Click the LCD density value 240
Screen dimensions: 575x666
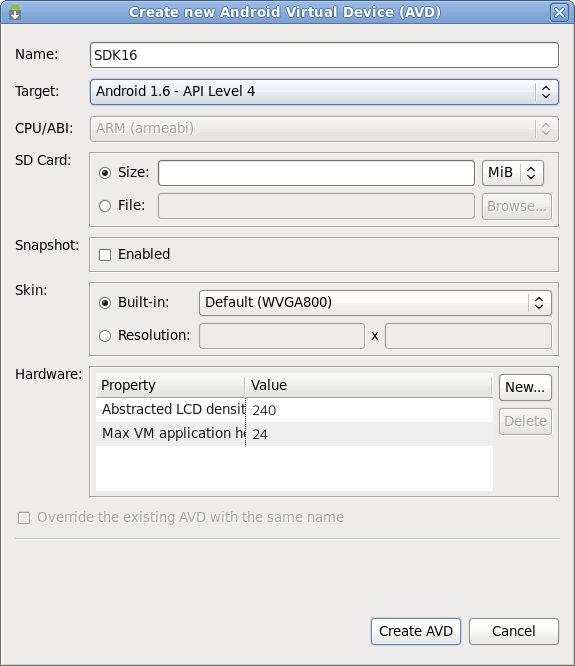coord(264,410)
